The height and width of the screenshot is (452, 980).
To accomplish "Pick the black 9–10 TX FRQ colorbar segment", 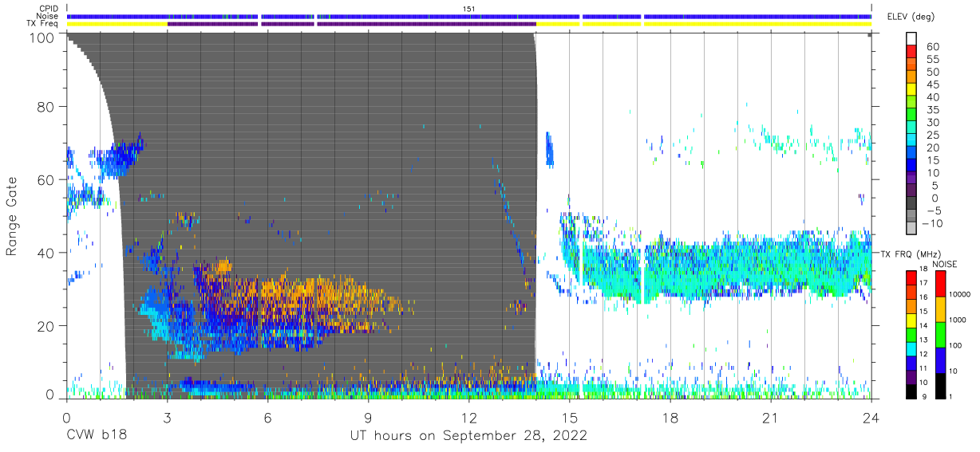I will point(911,391).
